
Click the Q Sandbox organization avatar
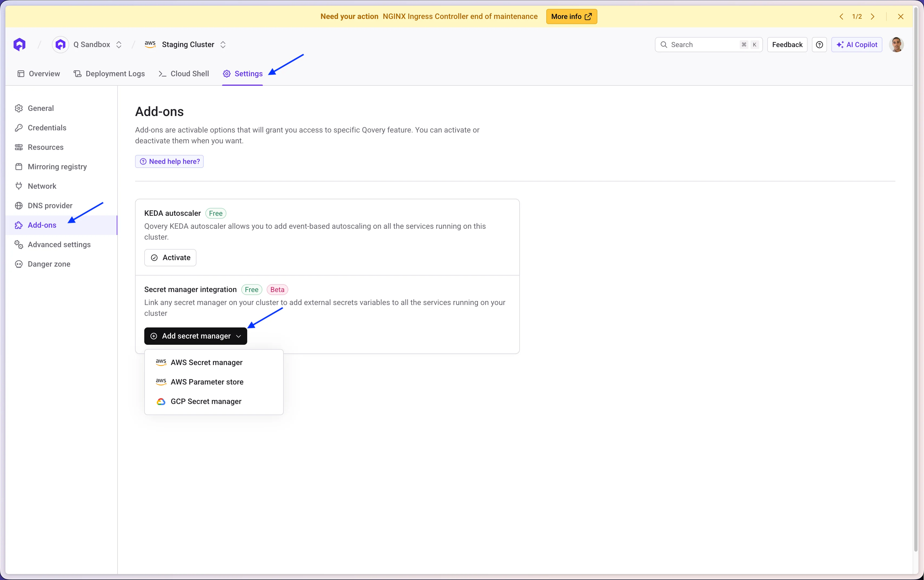point(60,45)
